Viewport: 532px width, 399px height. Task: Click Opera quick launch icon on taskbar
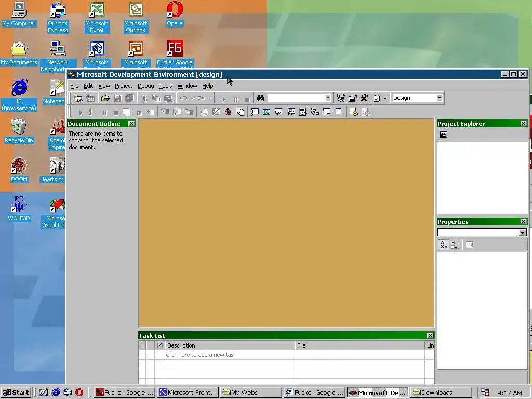[79, 393]
